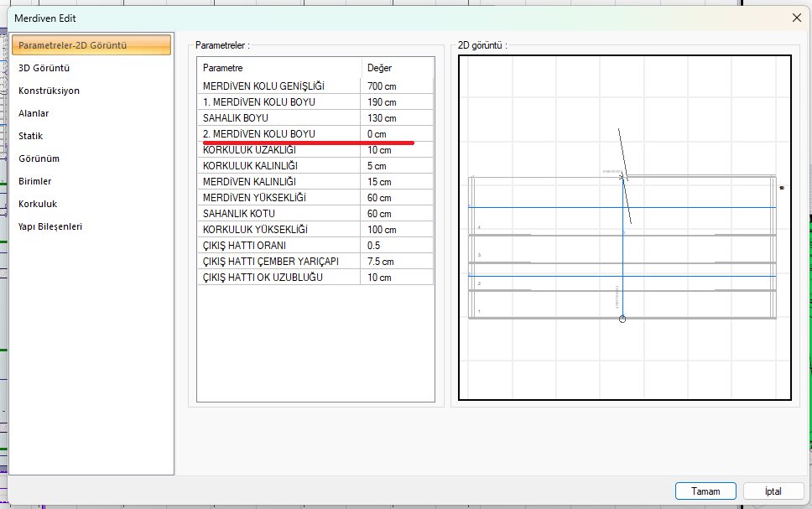Select the 100 cm value cell
Image resolution: width=812 pixels, height=509 pixels.
pyautogui.click(x=397, y=230)
